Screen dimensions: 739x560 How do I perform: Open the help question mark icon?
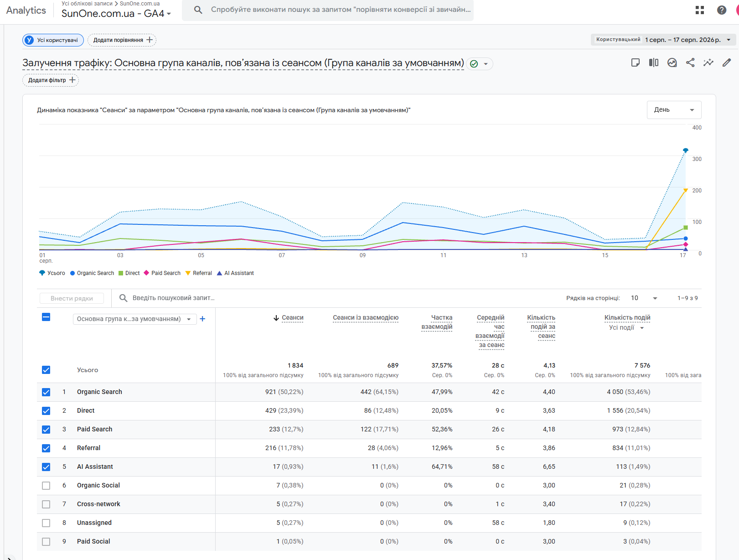click(x=722, y=10)
